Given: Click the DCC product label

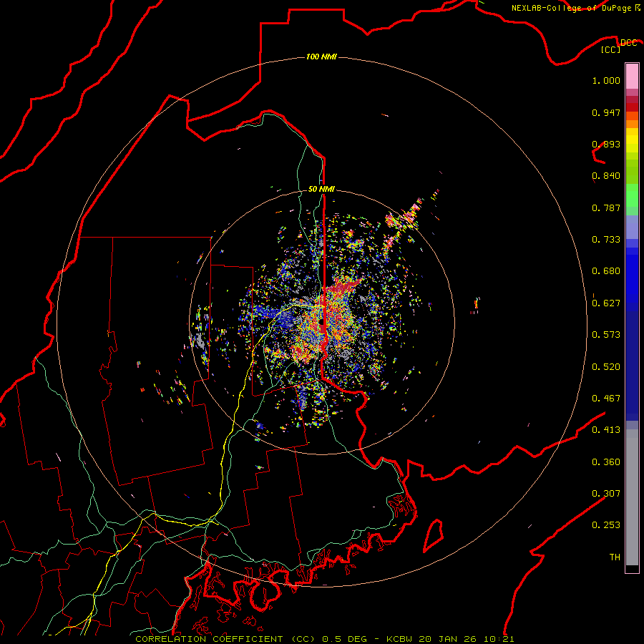Looking at the screenshot, I should (628, 43).
